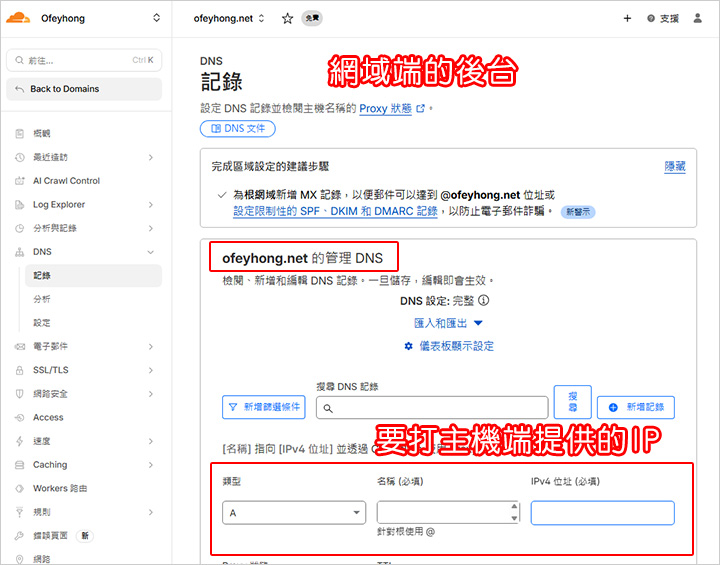The height and width of the screenshot is (565, 720).
Task: Click the DNS 設定 info icon
Action: pos(483,300)
